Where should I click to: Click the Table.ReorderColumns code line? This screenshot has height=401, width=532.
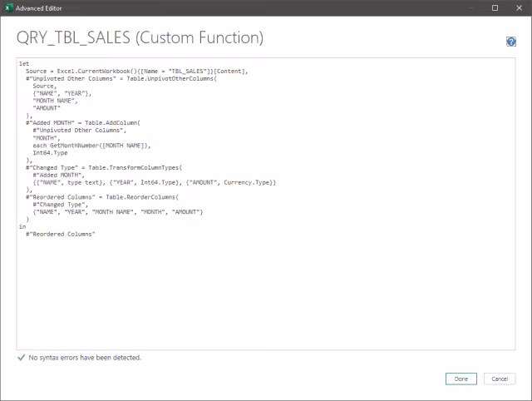click(x=102, y=197)
